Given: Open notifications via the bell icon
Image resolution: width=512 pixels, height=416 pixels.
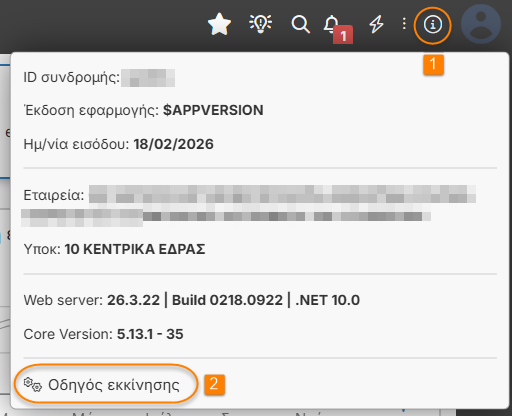Looking at the screenshot, I should [331, 23].
